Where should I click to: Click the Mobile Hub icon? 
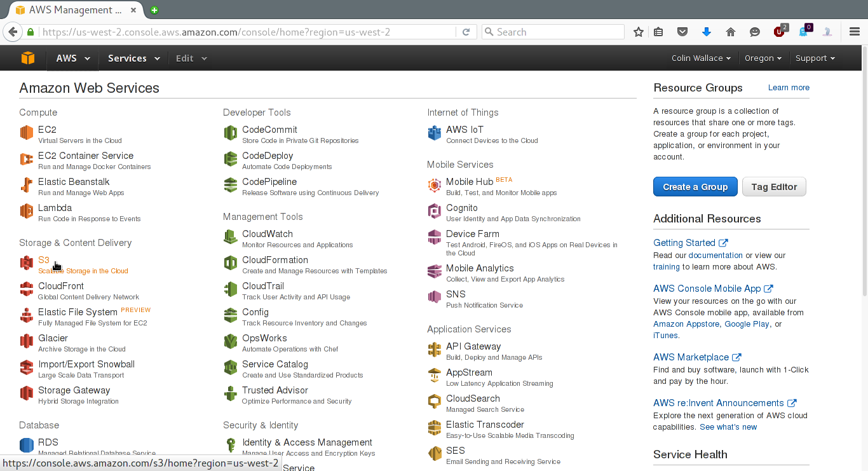pyautogui.click(x=435, y=185)
